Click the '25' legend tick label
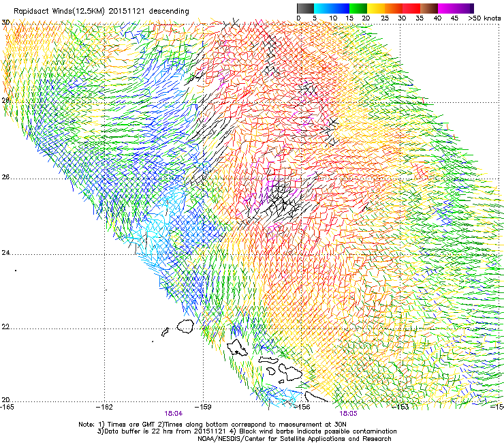Screen dimensions: 504x443 pyautogui.click(x=384, y=18)
